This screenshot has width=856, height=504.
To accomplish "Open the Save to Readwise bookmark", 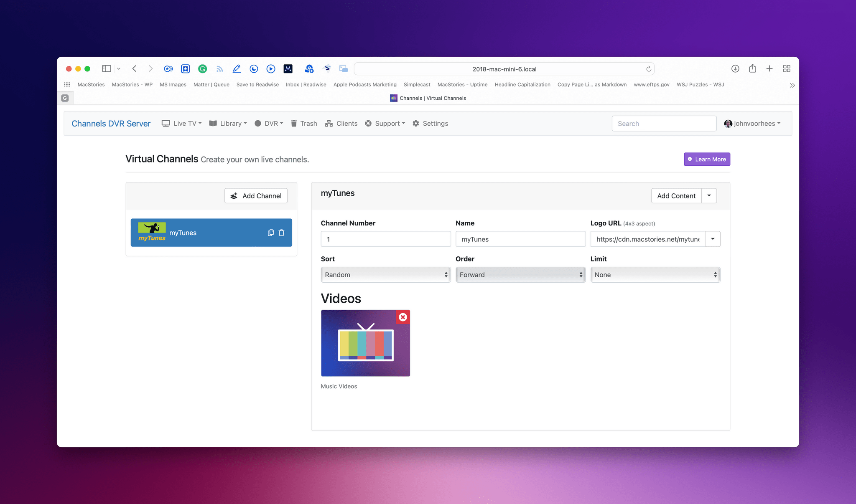I will (x=257, y=84).
